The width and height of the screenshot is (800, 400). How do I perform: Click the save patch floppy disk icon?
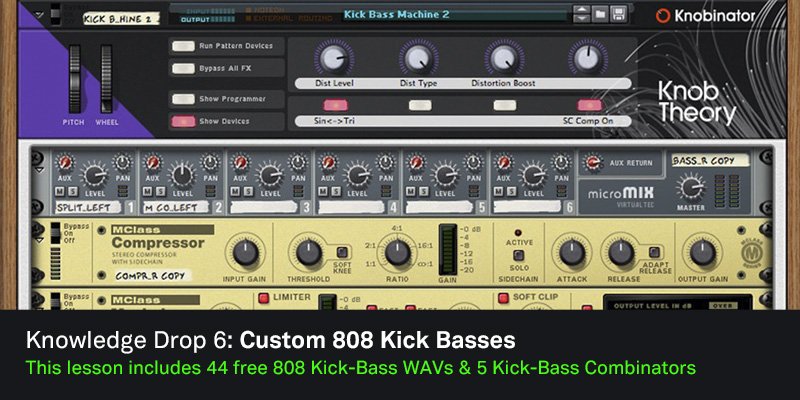click(618, 14)
